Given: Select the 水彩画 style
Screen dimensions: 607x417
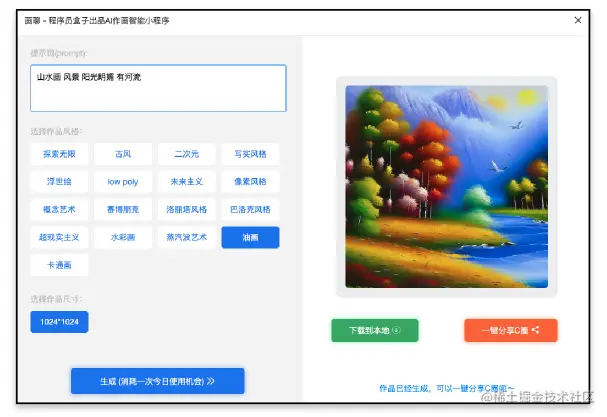Looking at the screenshot, I should 123,237.
